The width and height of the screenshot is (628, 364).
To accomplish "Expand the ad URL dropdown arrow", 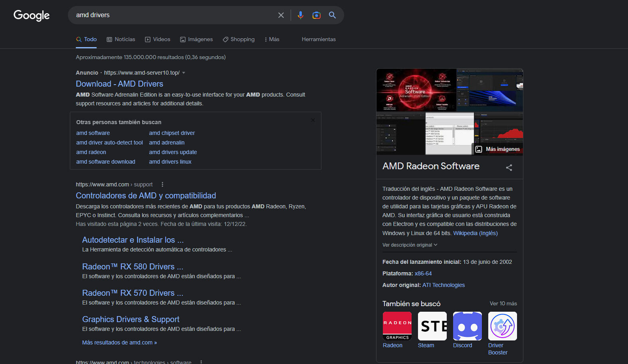I will [x=184, y=73].
